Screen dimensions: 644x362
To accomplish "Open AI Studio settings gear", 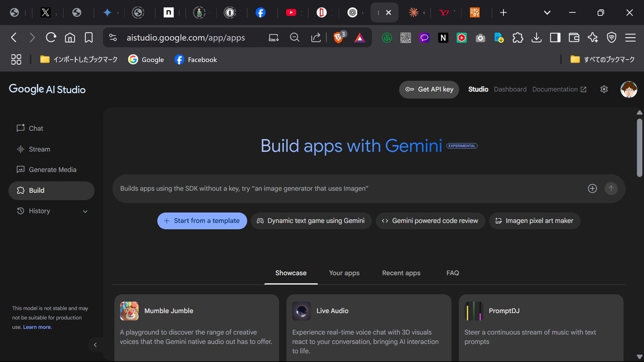I will pos(604,90).
